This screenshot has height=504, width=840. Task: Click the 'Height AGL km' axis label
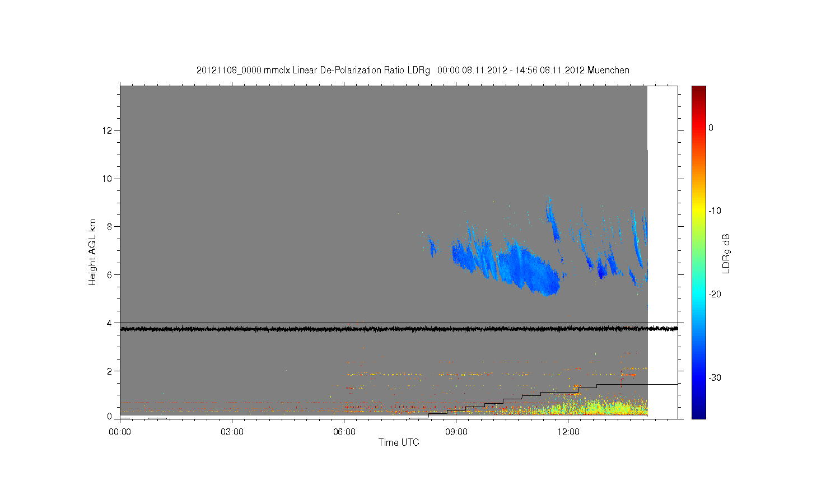pyautogui.click(x=92, y=252)
